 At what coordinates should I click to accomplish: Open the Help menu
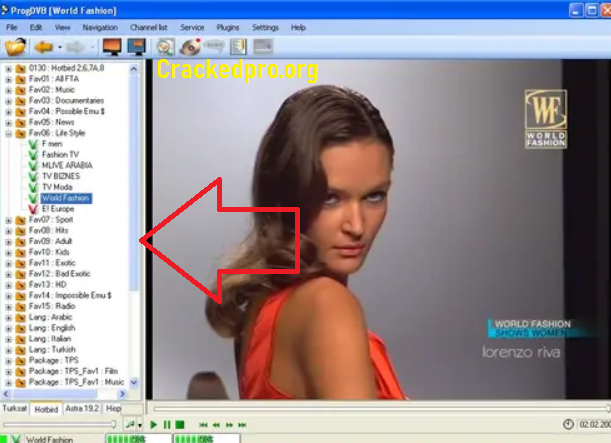(x=298, y=28)
